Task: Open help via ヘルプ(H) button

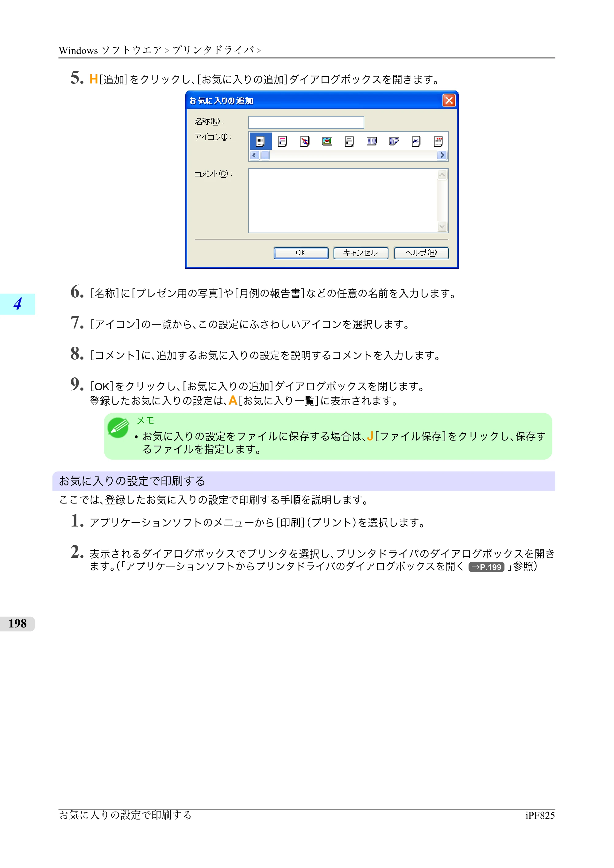Action: point(421,253)
